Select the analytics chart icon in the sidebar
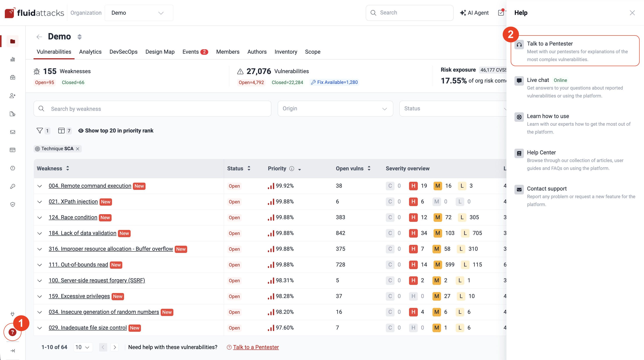The width and height of the screenshot is (644, 360). 12,60
